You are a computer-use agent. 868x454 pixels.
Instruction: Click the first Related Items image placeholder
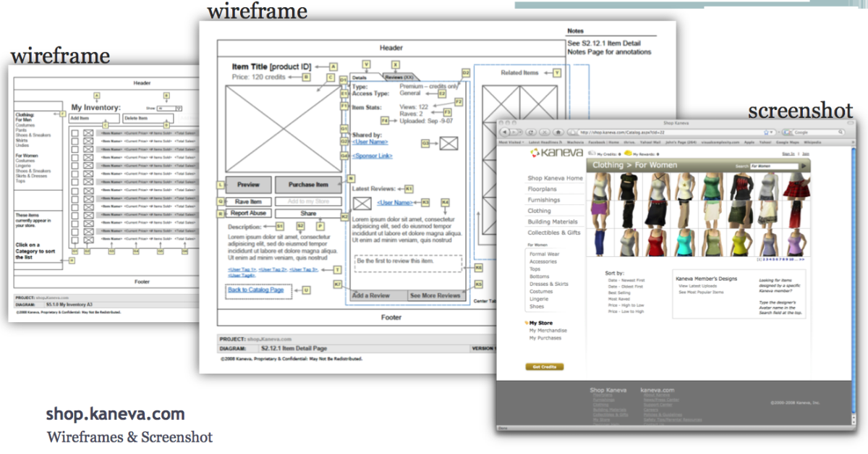[501, 104]
